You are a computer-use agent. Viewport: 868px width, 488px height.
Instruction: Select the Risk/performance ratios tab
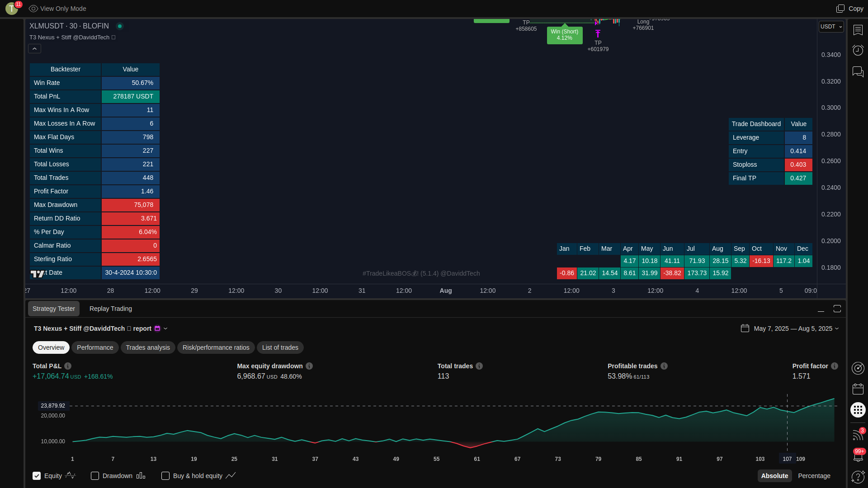[x=216, y=347]
